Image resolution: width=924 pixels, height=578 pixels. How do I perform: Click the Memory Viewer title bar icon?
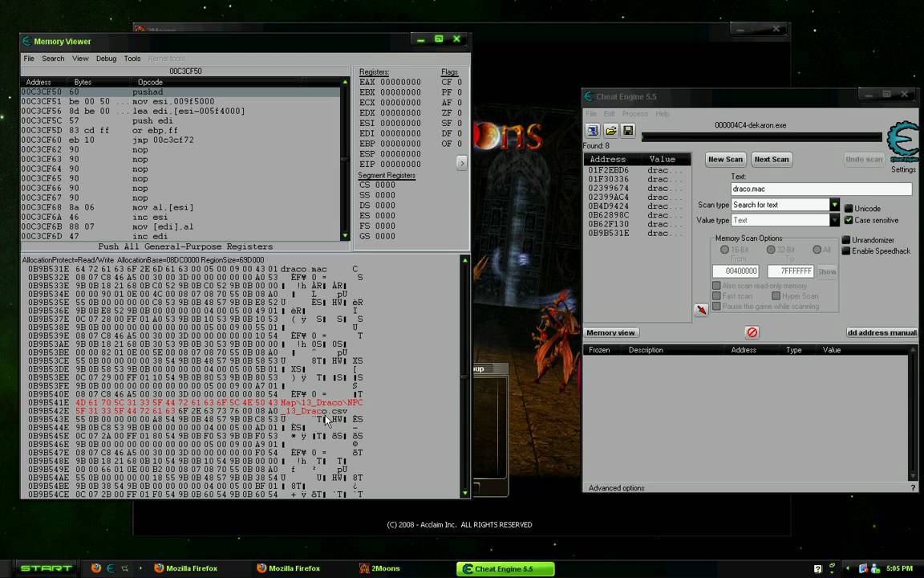click(26, 41)
